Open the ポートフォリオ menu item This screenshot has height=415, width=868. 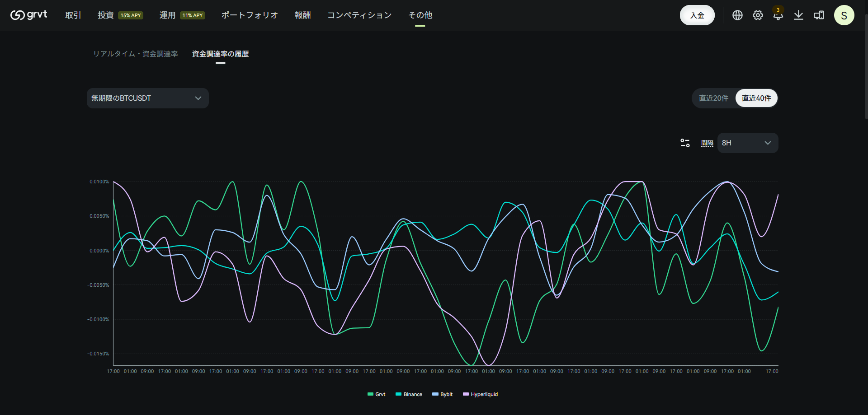pyautogui.click(x=250, y=15)
